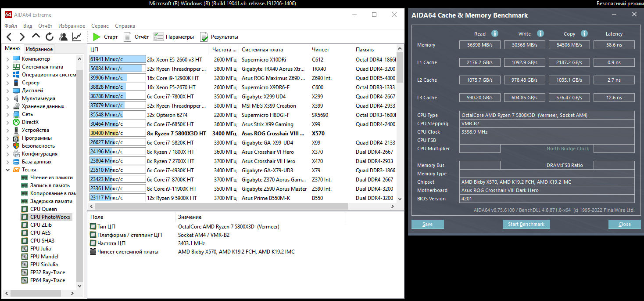Click Save in benchmark window
The width and height of the screenshot is (644, 301).
428,224
